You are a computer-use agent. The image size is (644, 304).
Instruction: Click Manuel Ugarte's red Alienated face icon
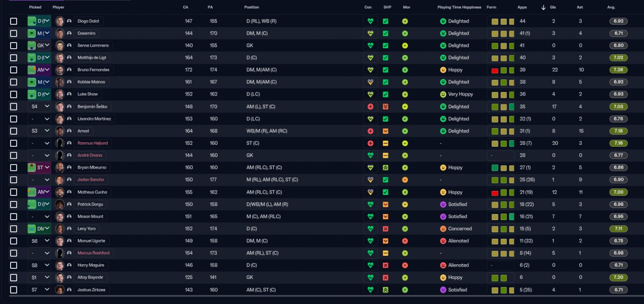443,241
